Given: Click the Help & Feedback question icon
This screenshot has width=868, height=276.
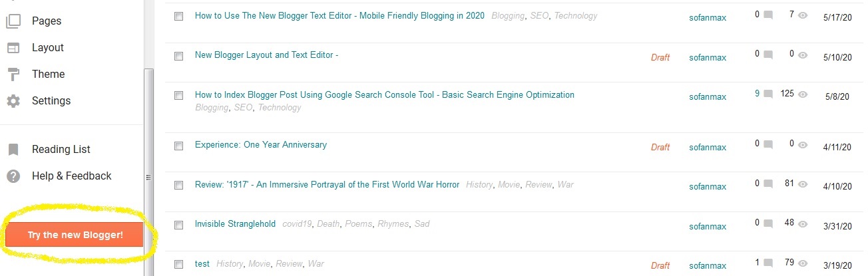Looking at the screenshot, I should (13, 176).
